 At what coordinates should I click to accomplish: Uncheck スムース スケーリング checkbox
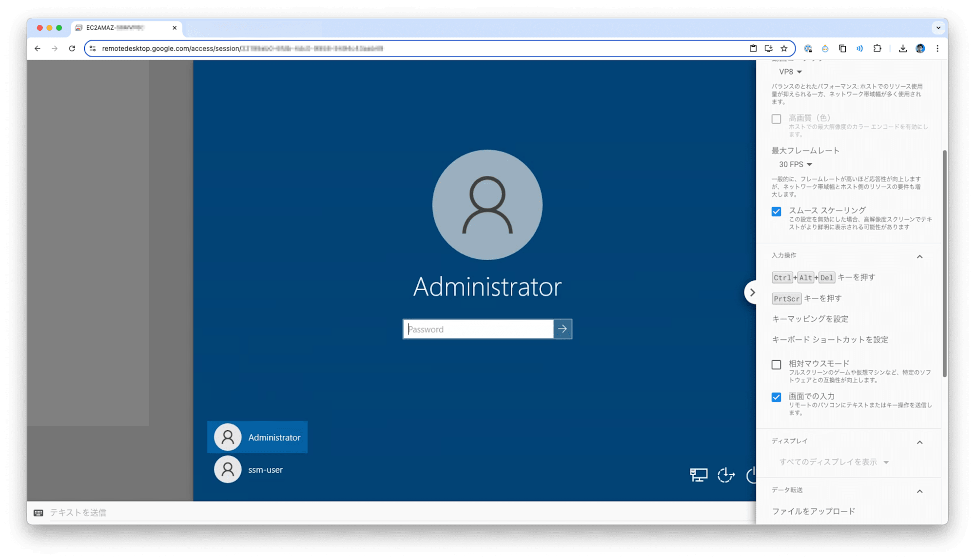(x=776, y=212)
